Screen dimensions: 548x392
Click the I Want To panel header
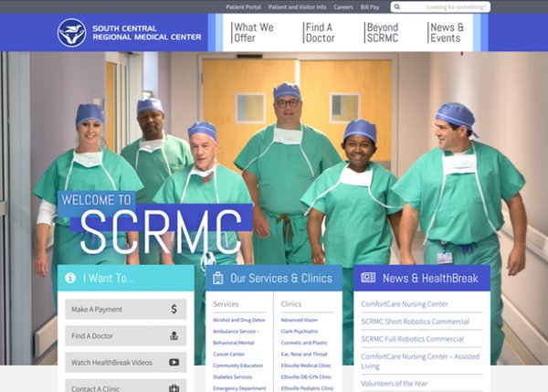coord(126,278)
